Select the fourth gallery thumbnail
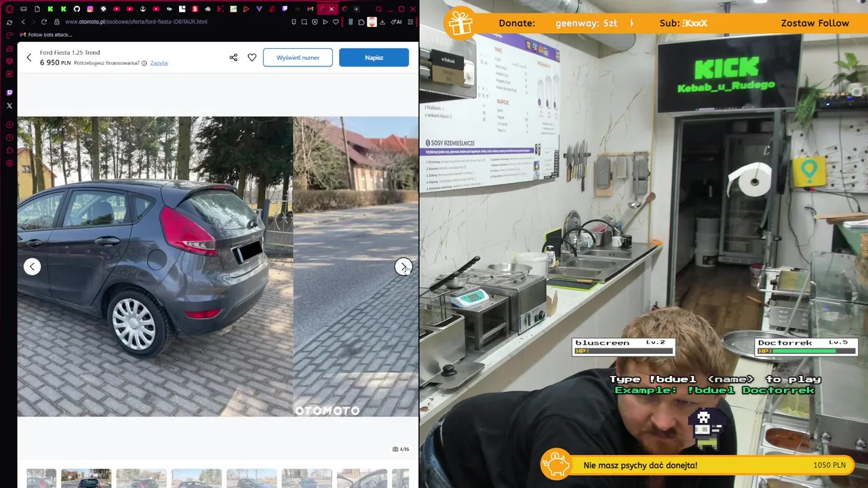This screenshot has width=868, height=488. coord(196,479)
